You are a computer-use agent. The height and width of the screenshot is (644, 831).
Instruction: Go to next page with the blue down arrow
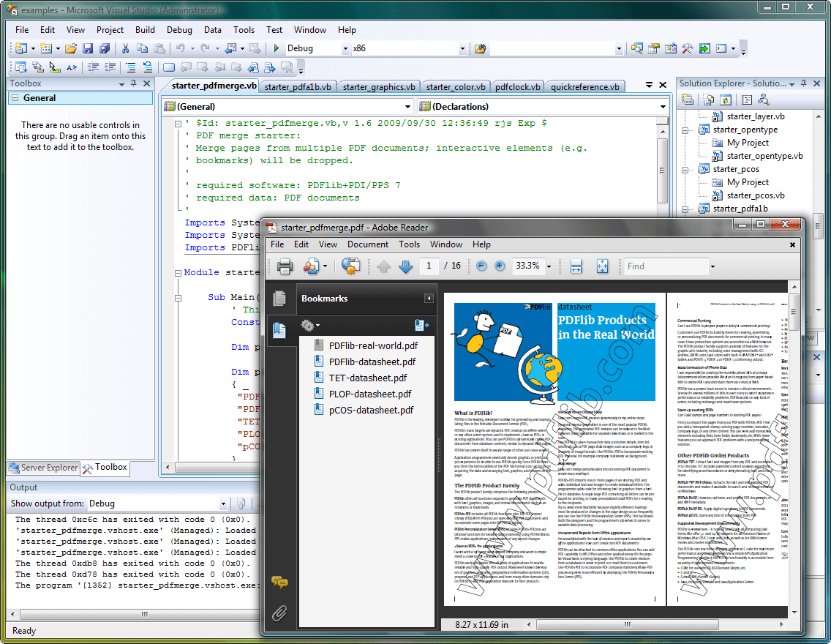coord(406,266)
